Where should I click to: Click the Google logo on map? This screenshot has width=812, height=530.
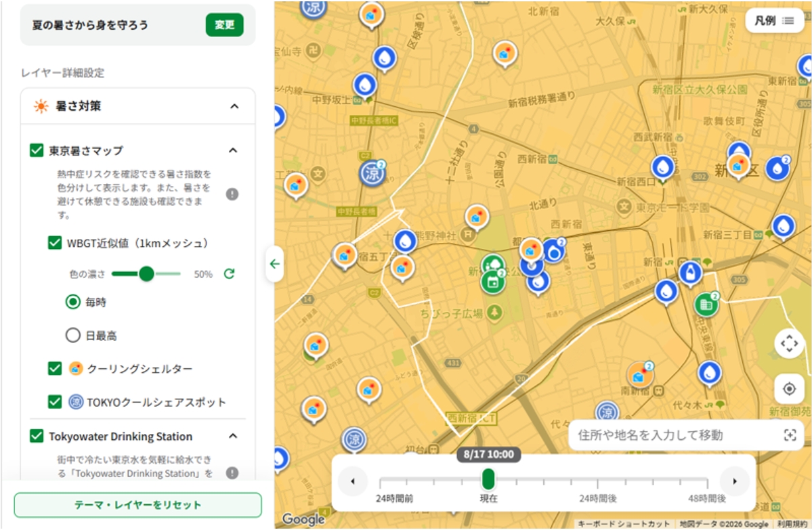coord(303,518)
